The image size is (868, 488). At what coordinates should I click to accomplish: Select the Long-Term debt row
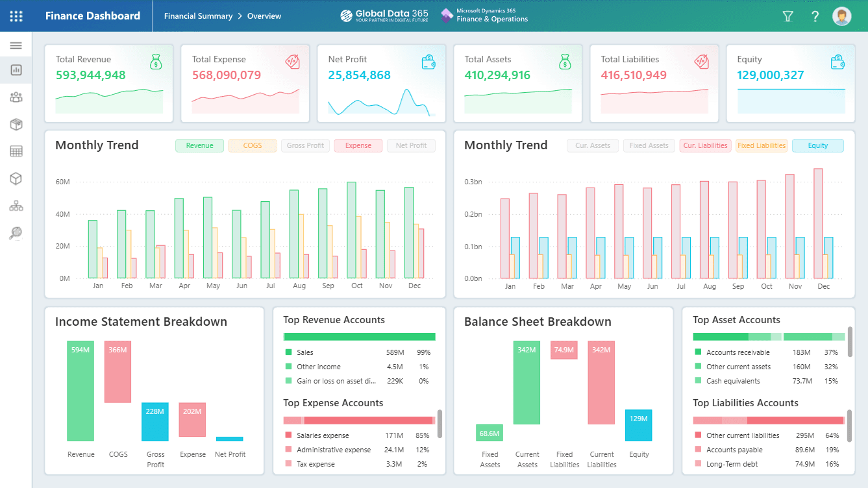click(x=769, y=464)
